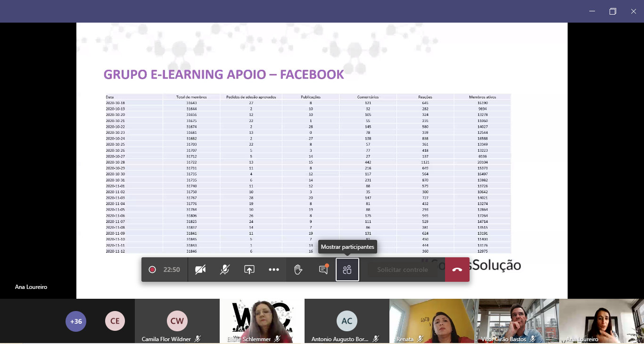
Task: Select the CE participant avatar
Action: click(x=115, y=321)
